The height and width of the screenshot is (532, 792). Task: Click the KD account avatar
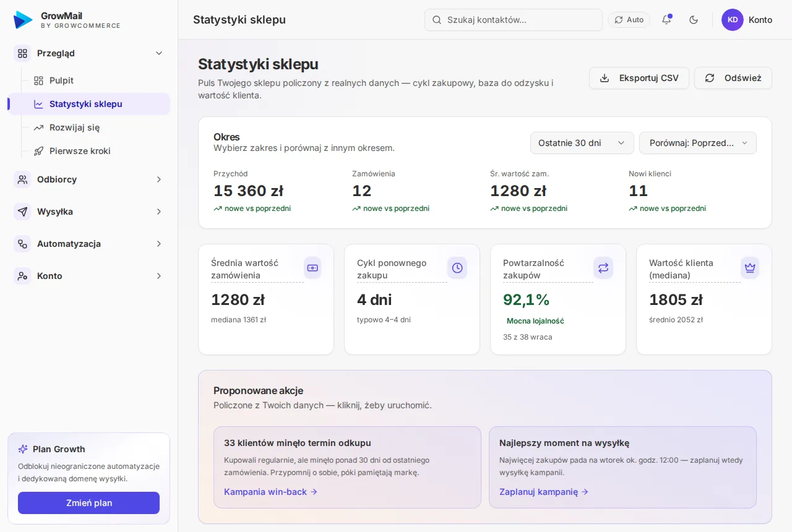click(x=733, y=20)
